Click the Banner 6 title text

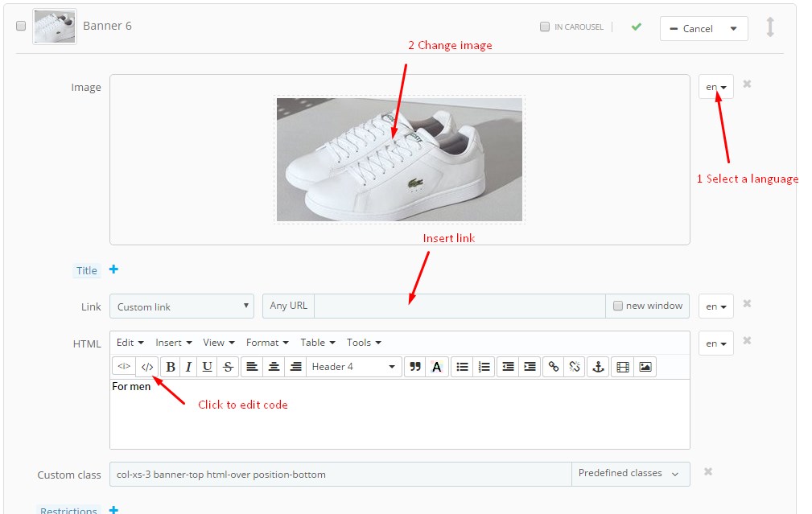click(x=107, y=26)
